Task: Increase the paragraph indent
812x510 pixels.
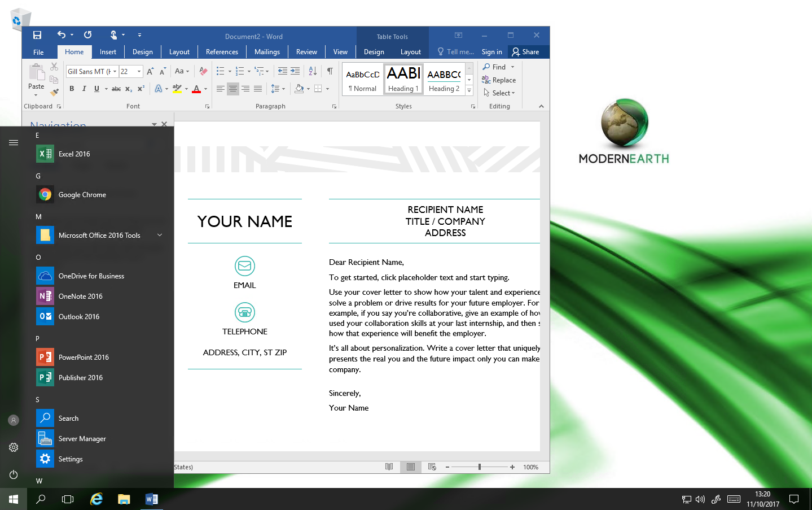Action: point(295,71)
